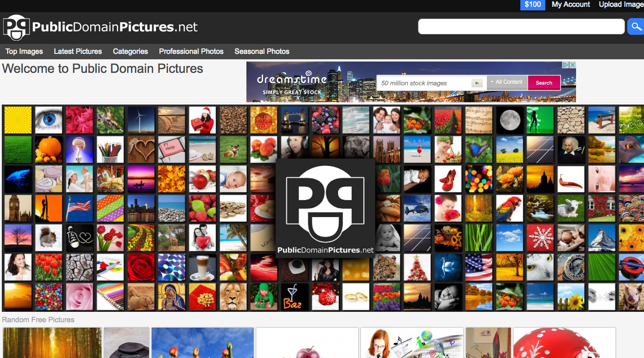Open the yellow sunburst thumbnail
The image size is (644, 358).
tap(18, 120)
